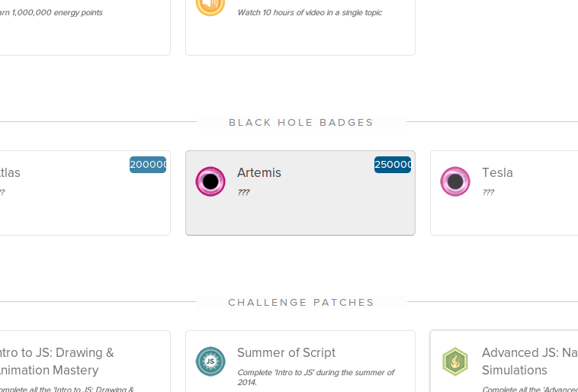Click the Artemis black hole badge icon
This screenshot has width=578, height=392.
[x=210, y=182]
